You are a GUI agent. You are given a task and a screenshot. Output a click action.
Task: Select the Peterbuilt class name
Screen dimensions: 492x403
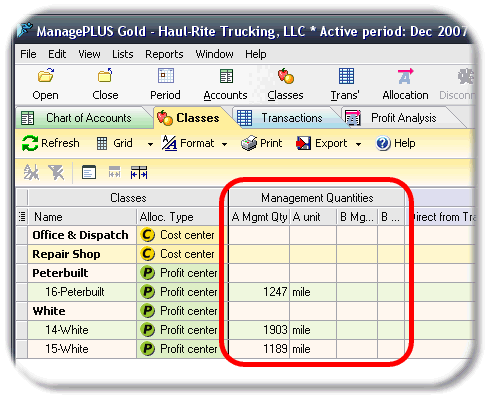pyautogui.click(x=60, y=273)
